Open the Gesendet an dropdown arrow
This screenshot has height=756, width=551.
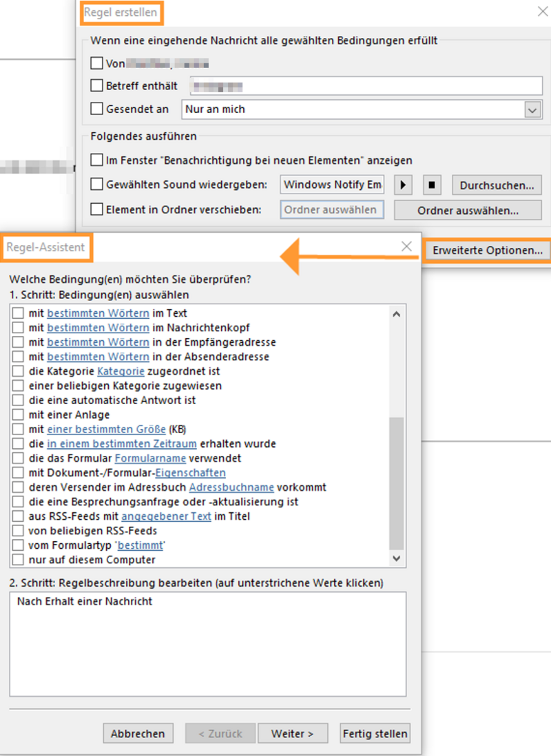[532, 110]
